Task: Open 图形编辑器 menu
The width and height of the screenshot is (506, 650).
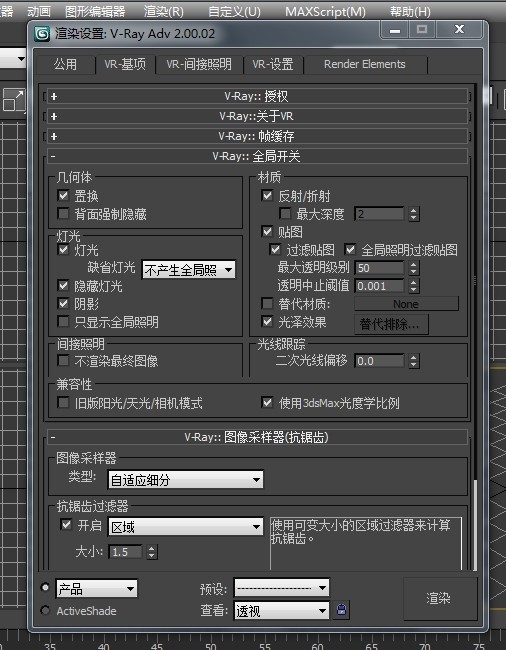Action: coord(95,11)
